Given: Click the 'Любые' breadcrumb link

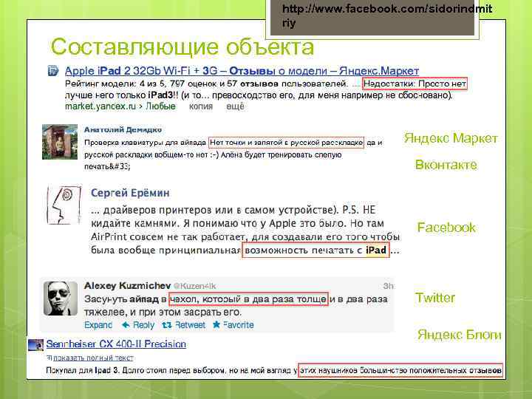Looking at the screenshot, I should click(160, 106).
